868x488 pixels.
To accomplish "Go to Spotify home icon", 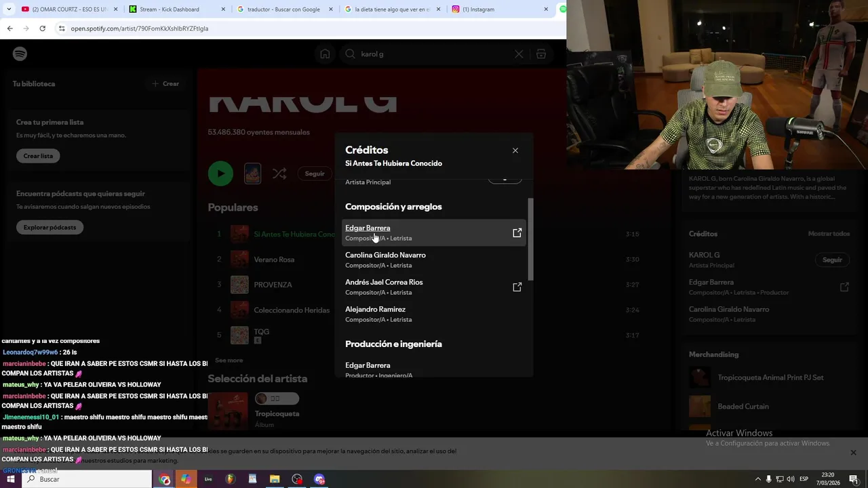I will click(325, 54).
